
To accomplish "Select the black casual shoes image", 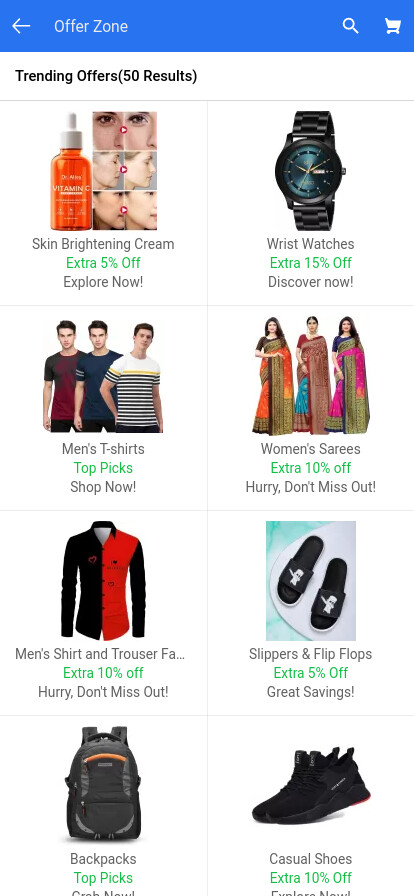I will (310, 785).
